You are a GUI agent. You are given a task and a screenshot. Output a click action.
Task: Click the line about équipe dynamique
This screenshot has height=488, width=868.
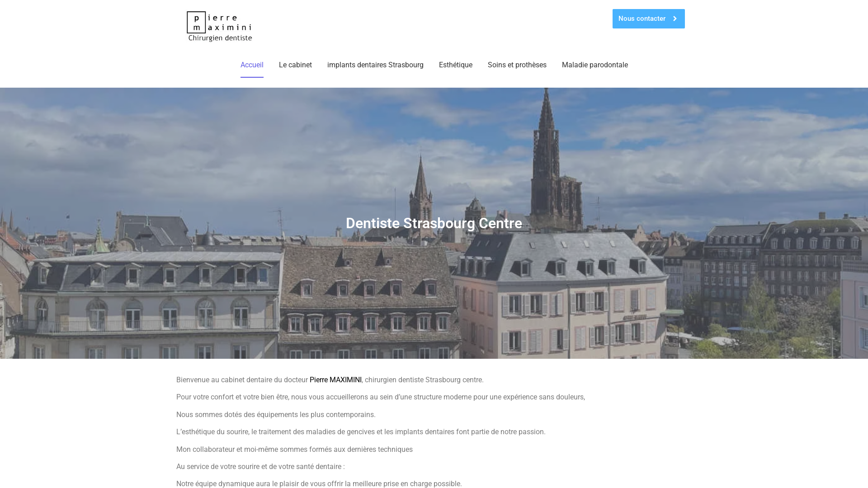click(x=319, y=483)
